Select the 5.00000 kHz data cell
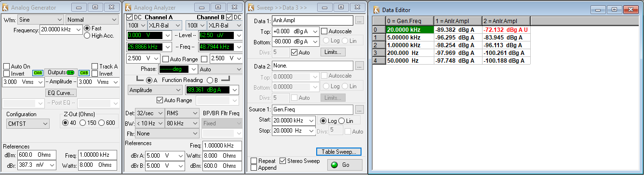Viewport: 644px width, 175px height. click(410, 37)
